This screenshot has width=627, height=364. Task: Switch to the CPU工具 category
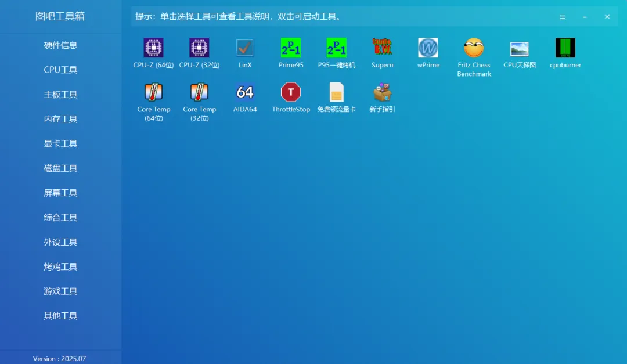pyautogui.click(x=60, y=70)
